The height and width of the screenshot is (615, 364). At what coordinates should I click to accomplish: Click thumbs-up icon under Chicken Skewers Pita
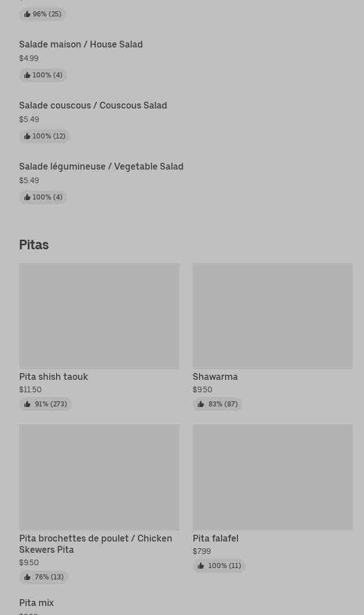pyautogui.click(x=27, y=577)
